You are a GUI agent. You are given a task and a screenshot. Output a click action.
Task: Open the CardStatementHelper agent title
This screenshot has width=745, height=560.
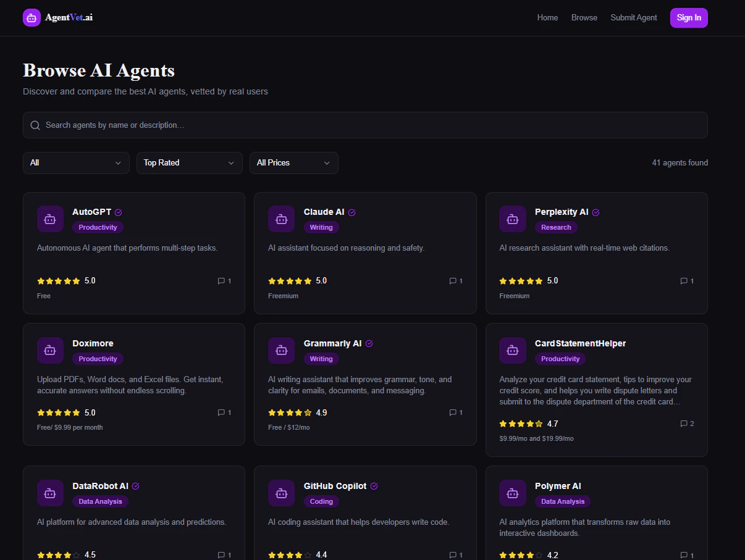coord(581,343)
